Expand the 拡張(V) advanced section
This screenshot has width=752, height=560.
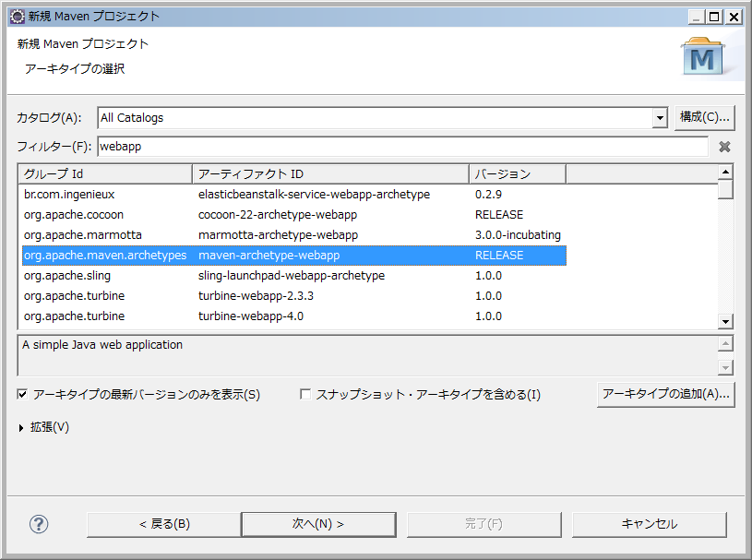[21, 428]
